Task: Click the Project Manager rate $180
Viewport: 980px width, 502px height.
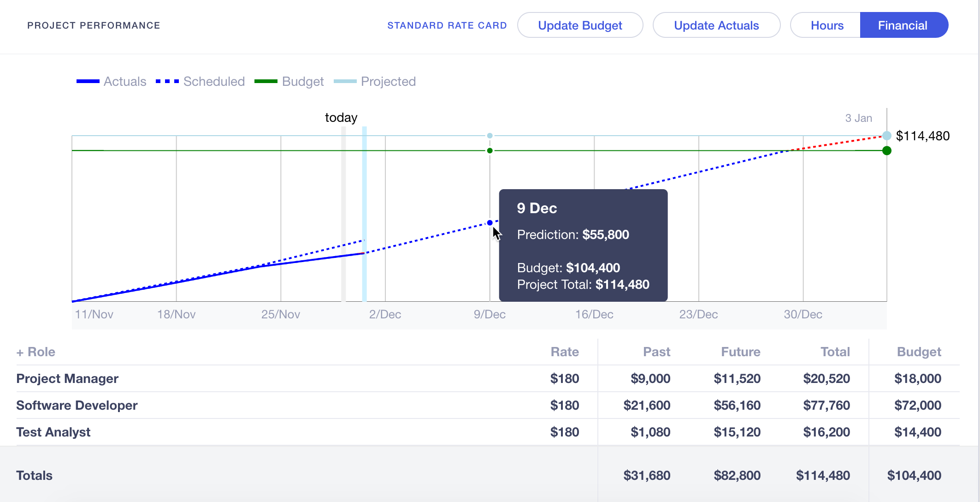Action: point(564,379)
